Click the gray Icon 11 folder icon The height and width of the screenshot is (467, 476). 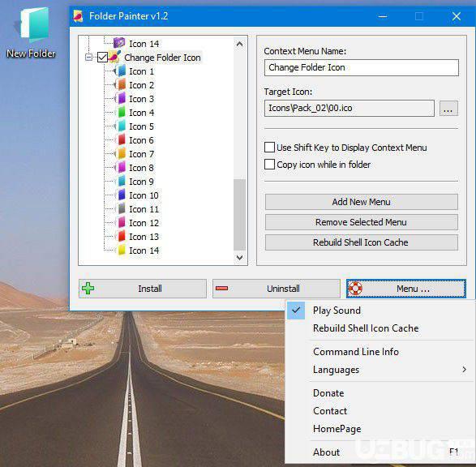tap(121, 209)
